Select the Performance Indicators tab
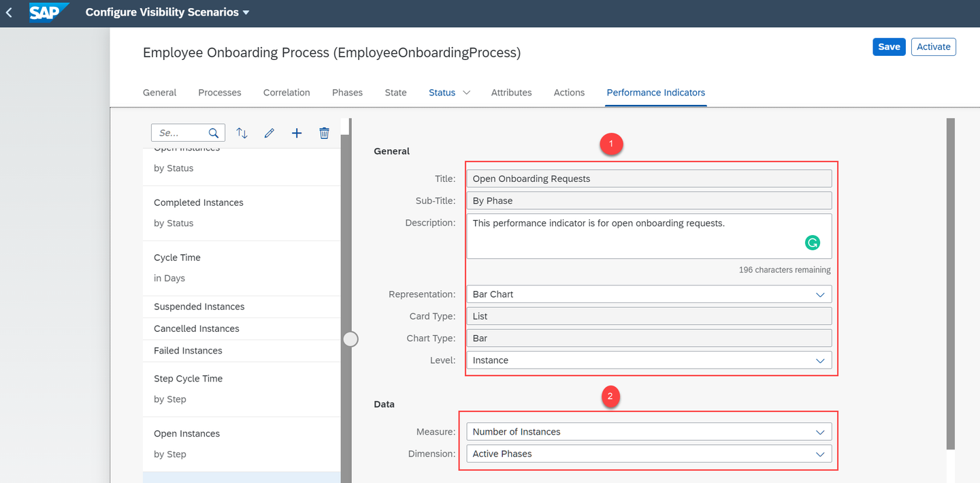980x483 pixels. 656,93
